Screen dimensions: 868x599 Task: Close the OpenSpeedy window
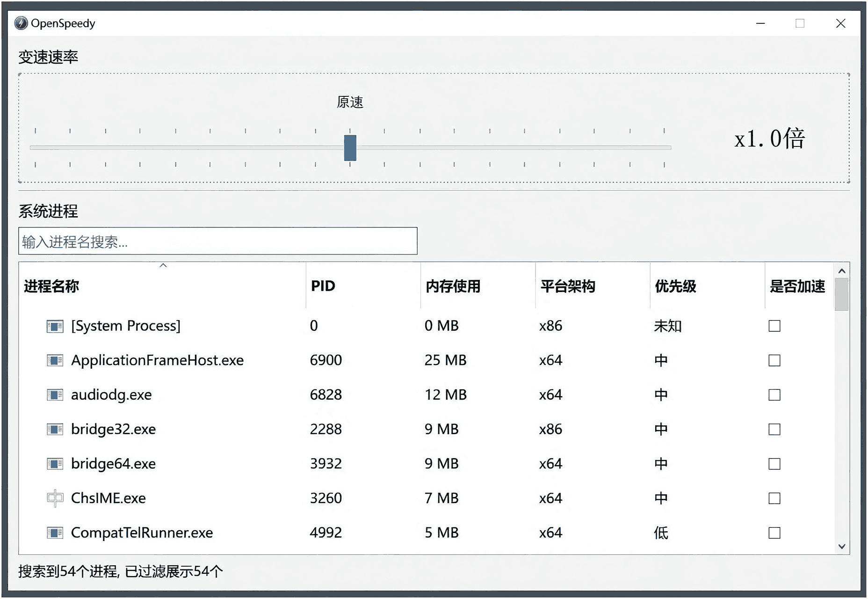point(840,23)
